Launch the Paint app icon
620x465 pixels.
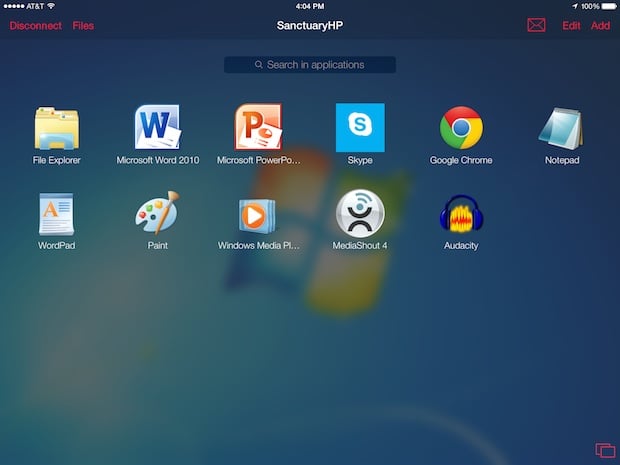(x=157, y=213)
